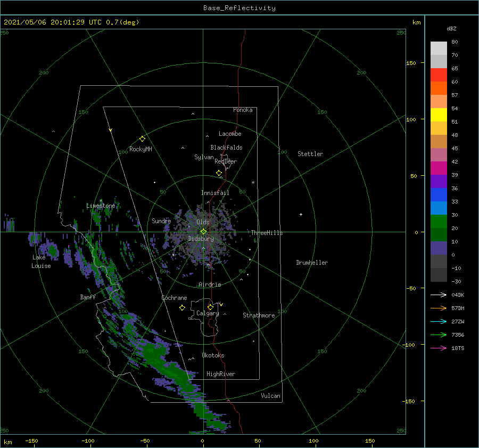Click the magenta 18TS arrow in legend
Image resolution: width=479 pixels, height=448 pixels.
[439, 348]
